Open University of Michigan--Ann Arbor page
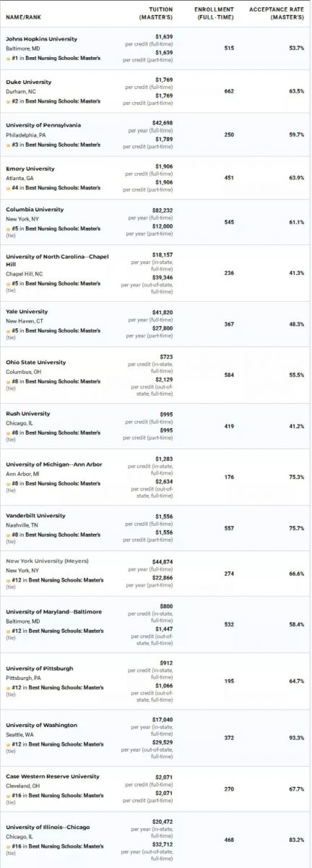The image size is (312, 868). [x=54, y=464]
